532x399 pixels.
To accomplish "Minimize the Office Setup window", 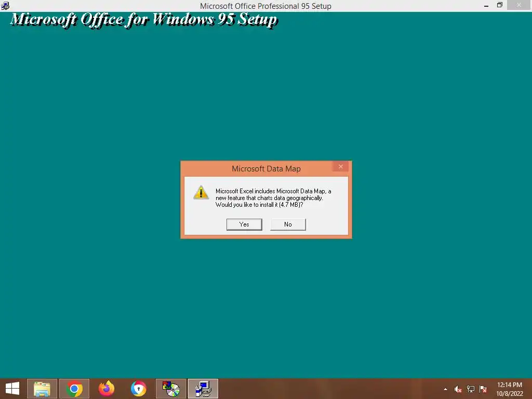I will [486, 5].
